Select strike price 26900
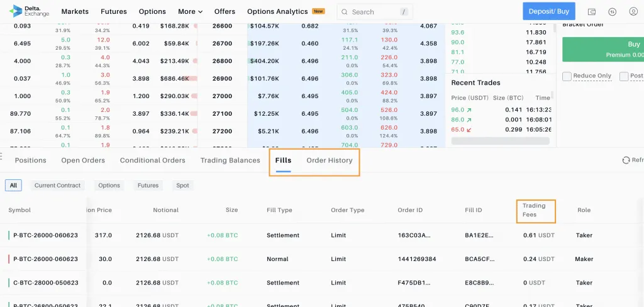The width and height of the screenshot is (644, 307). coord(222,79)
